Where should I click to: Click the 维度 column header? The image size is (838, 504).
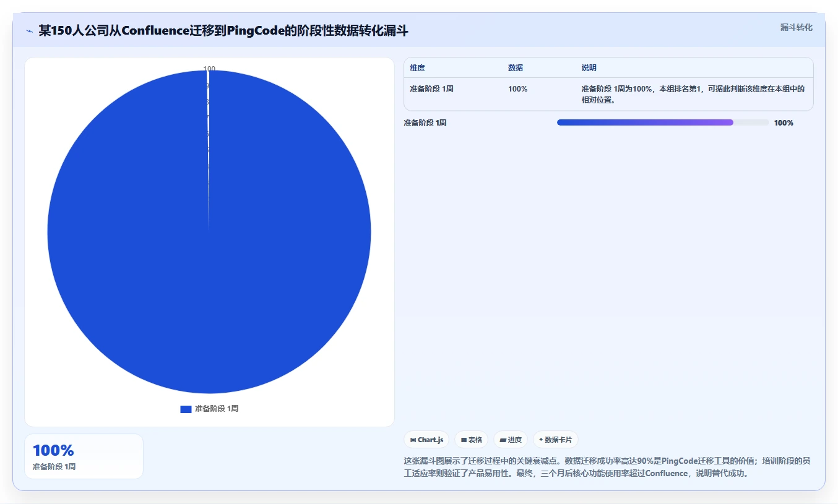click(417, 68)
